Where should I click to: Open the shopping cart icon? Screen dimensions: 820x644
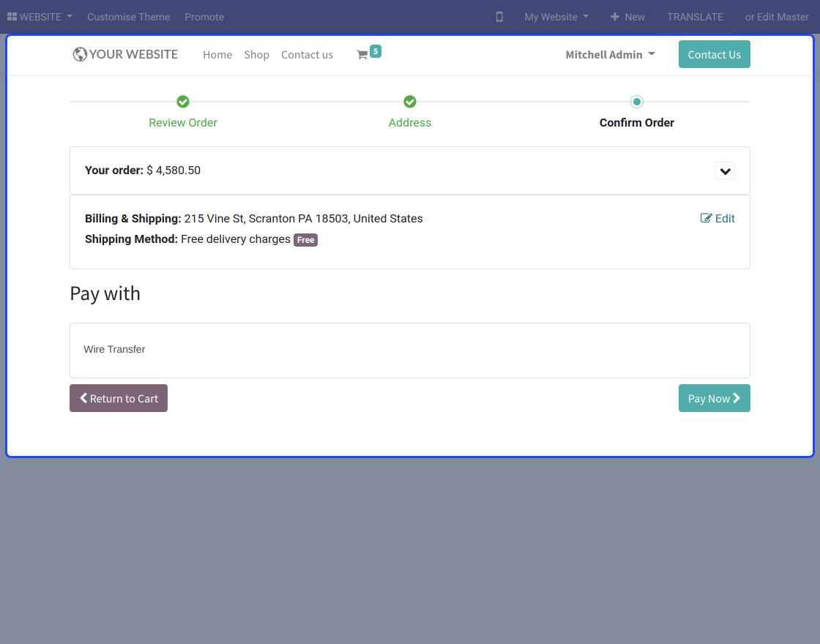362,55
